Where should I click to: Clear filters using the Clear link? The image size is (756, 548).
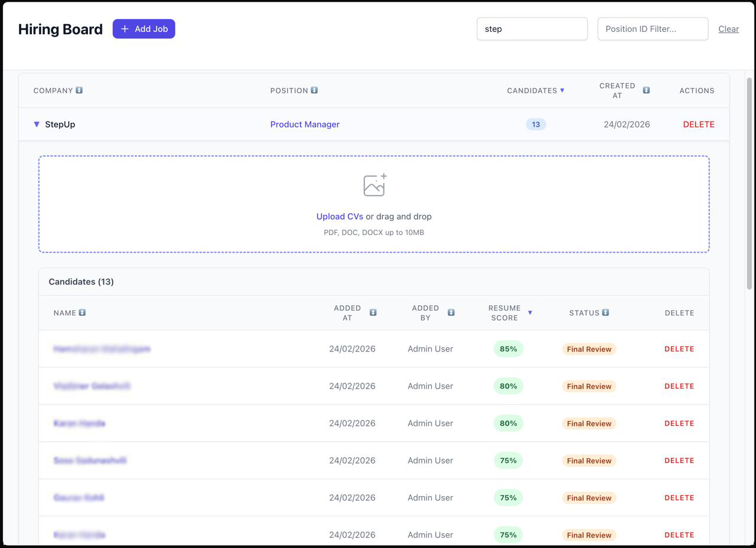728,29
